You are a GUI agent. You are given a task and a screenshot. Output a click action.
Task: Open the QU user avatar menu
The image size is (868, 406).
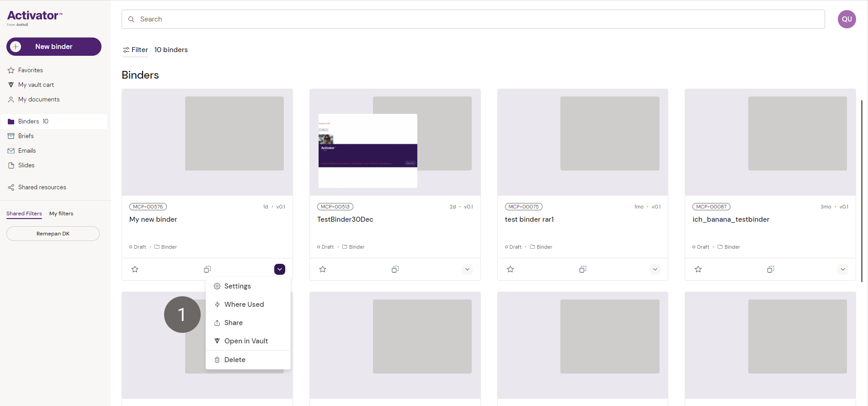(x=847, y=19)
